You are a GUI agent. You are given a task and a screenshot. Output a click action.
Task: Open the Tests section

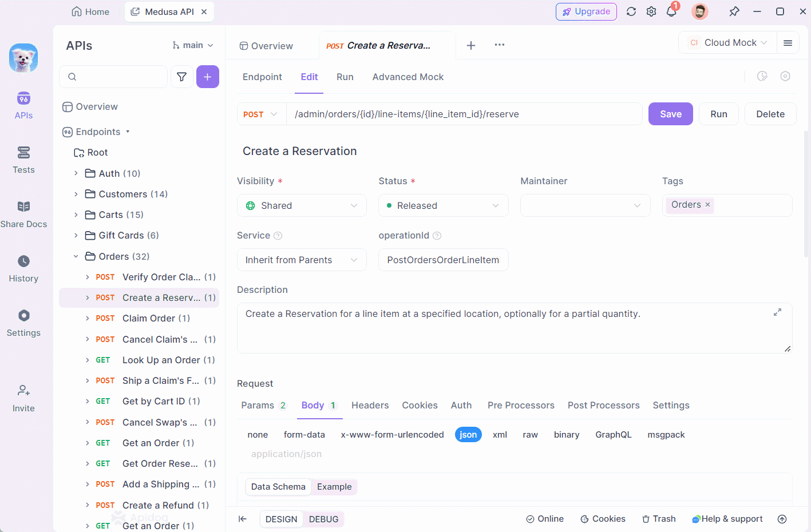coord(23,160)
